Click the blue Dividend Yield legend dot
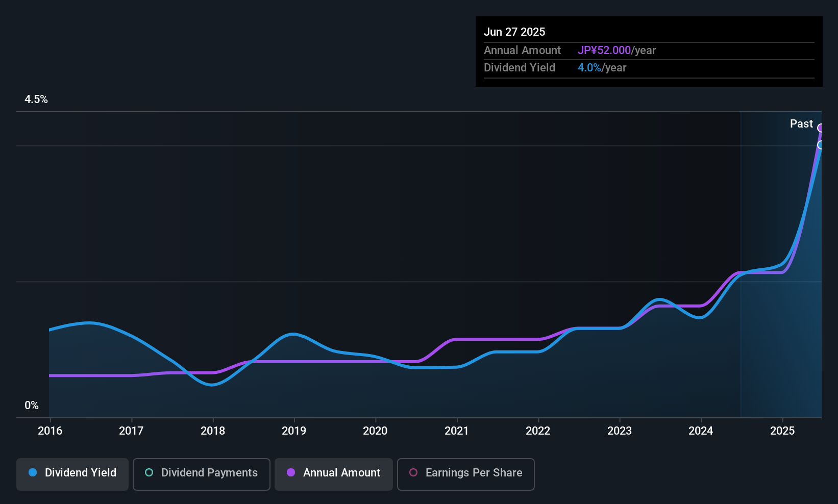This screenshot has width=838, height=504. tap(33, 473)
